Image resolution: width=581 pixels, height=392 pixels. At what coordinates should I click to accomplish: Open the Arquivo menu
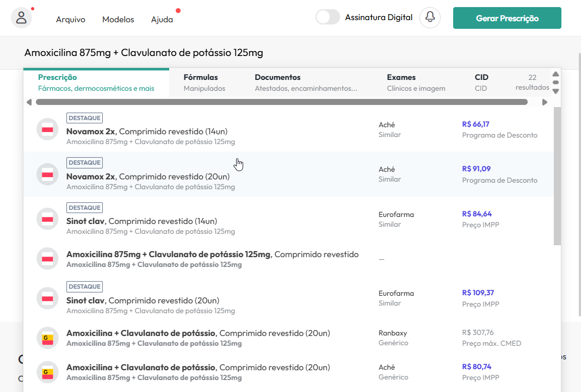coord(70,20)
